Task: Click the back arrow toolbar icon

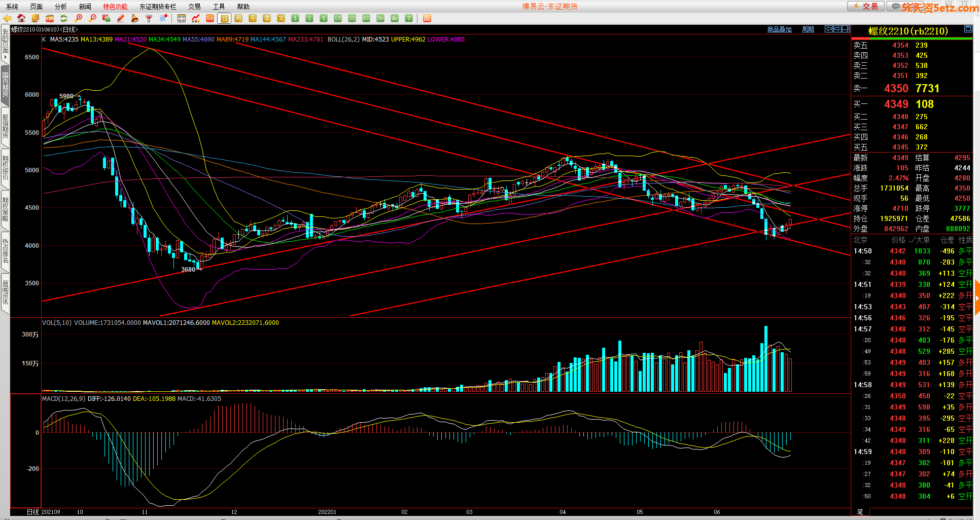Action: click(x=7, y=19)
